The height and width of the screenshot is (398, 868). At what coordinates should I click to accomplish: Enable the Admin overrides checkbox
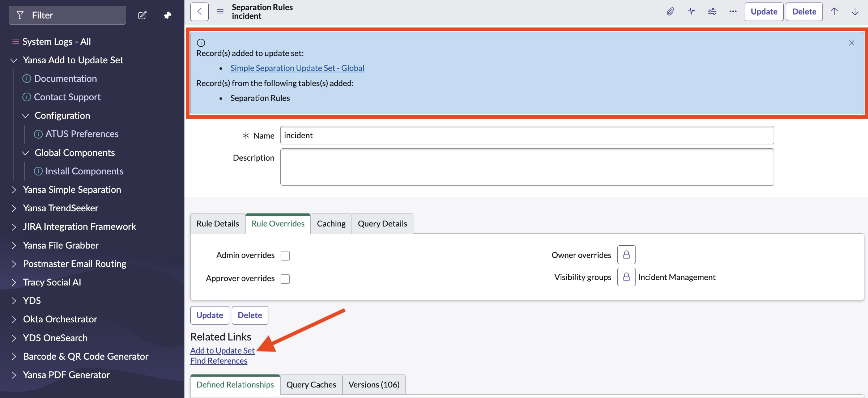[x=285, y=256]
